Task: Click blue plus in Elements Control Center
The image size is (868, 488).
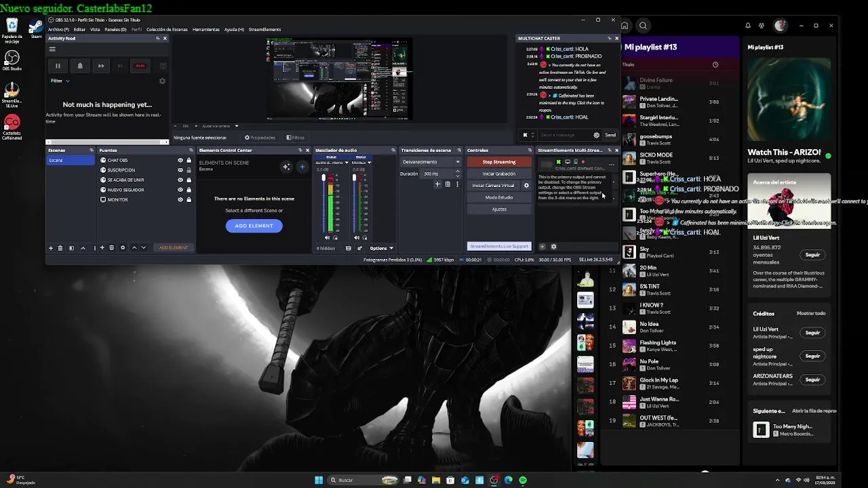Action: coord(302,167)
